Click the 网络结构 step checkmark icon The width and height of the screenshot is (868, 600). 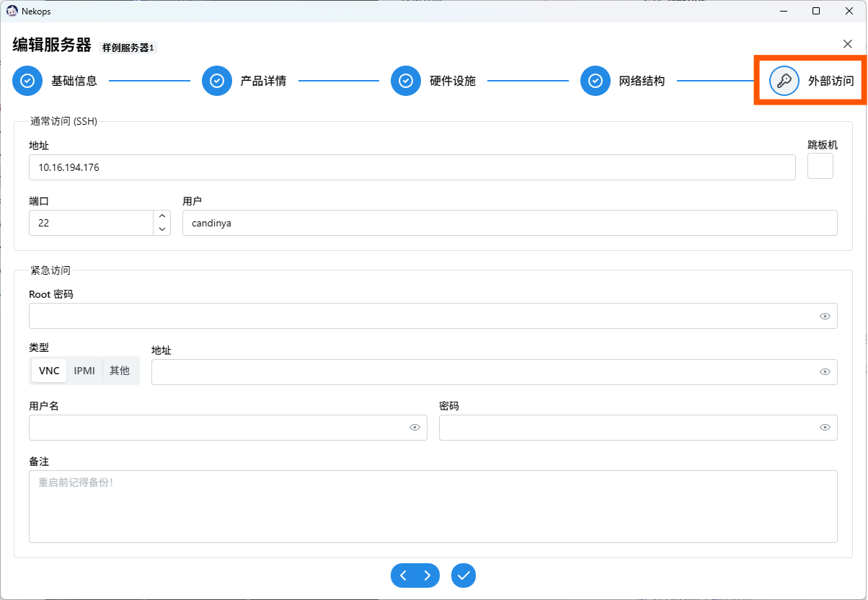595,81
